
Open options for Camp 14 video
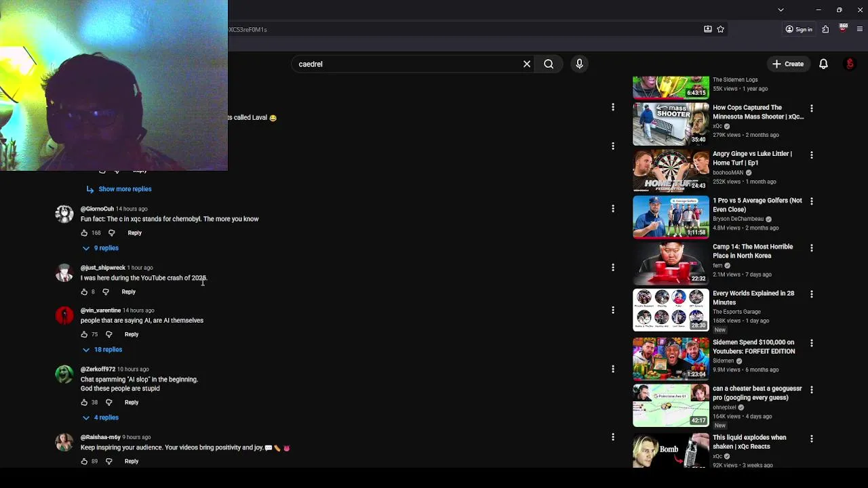812,247
